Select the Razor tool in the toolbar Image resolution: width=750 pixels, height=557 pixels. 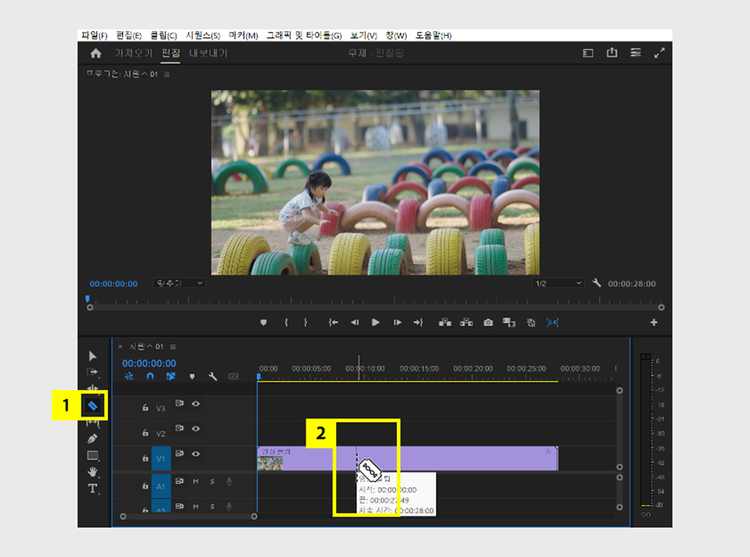93,405
